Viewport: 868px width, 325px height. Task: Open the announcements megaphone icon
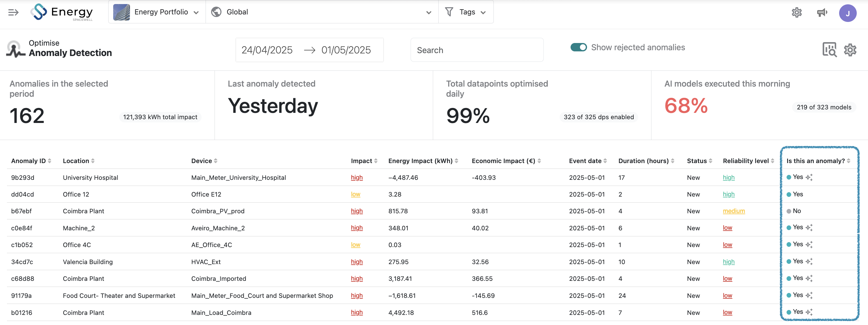[822, 12]
